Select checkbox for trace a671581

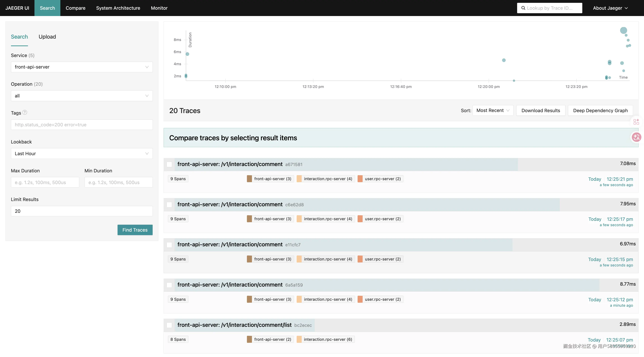click(x=169, y=165)
